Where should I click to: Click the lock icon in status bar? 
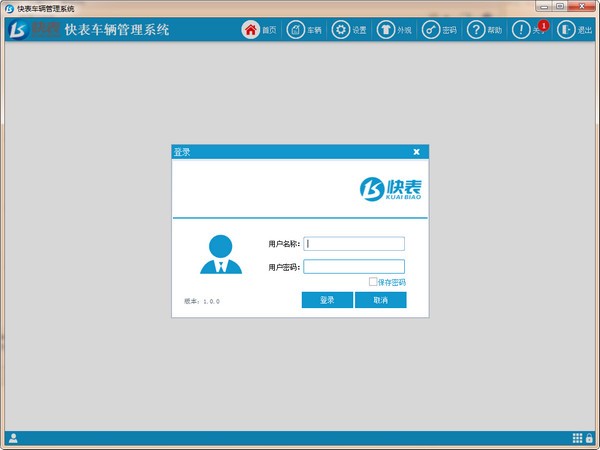pyautogui.click(x=590, y=438)
